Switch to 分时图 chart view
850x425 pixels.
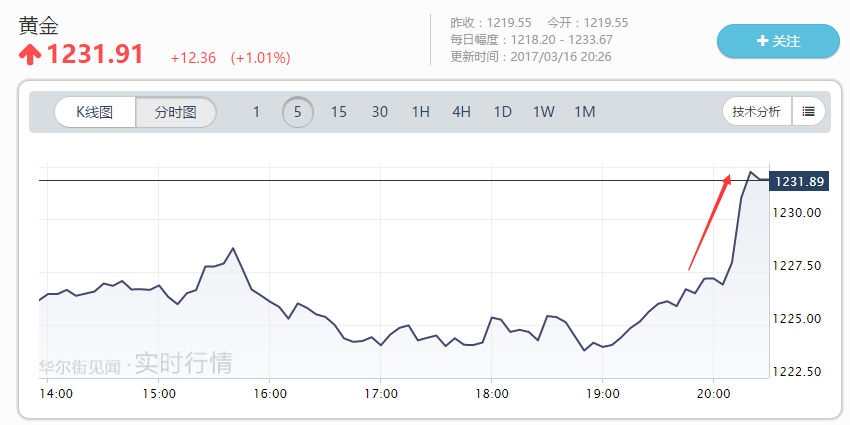(x=176, y=112)
